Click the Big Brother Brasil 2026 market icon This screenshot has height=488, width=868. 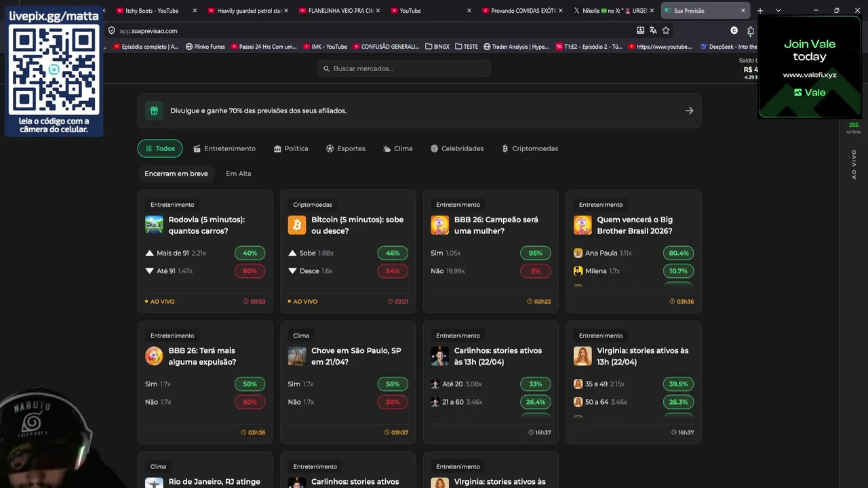pyautogui.click(x=583, y=225)
